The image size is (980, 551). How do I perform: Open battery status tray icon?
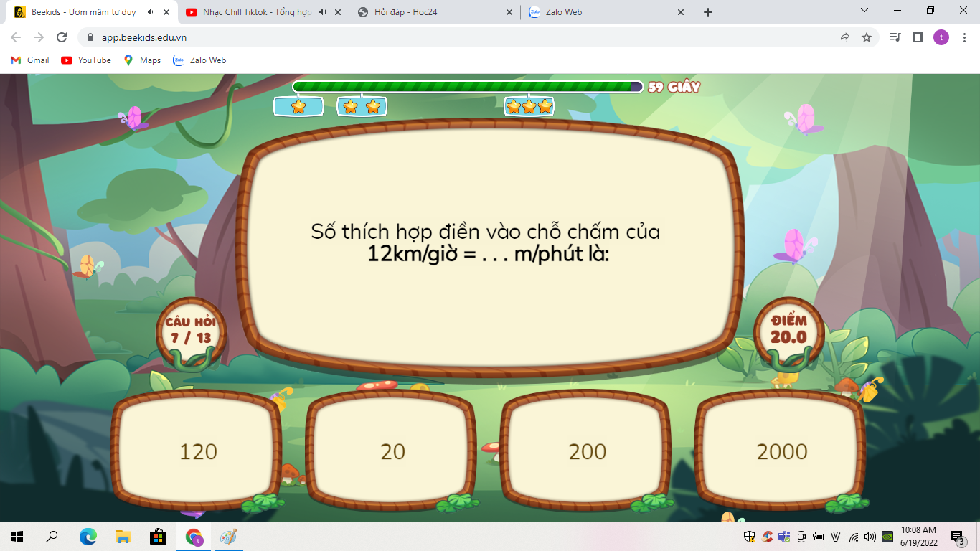click(819, 537)
